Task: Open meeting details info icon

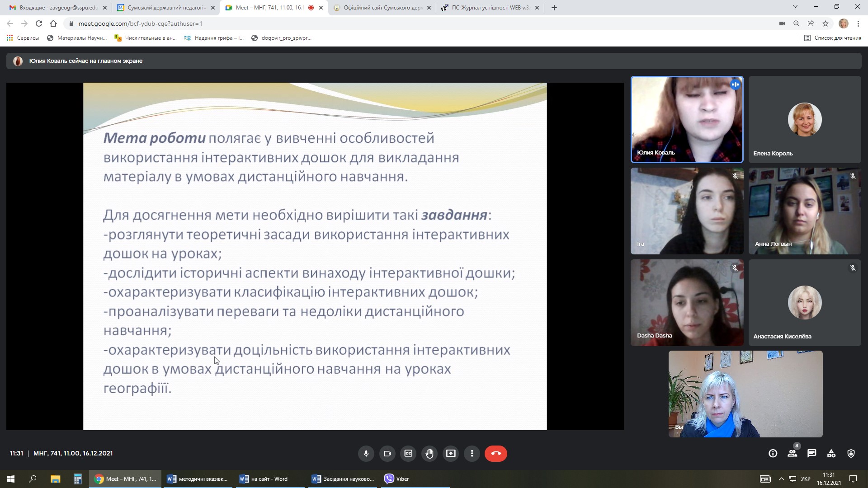Action: (773, 453)
